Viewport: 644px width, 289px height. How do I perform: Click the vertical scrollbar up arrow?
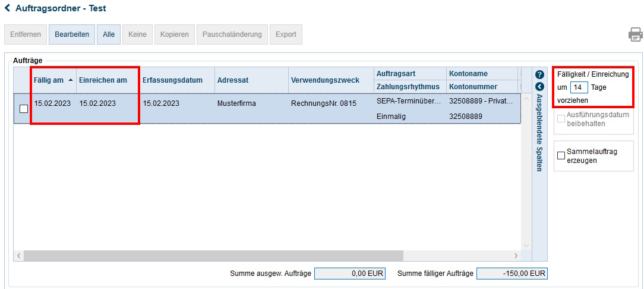[526, 99]
